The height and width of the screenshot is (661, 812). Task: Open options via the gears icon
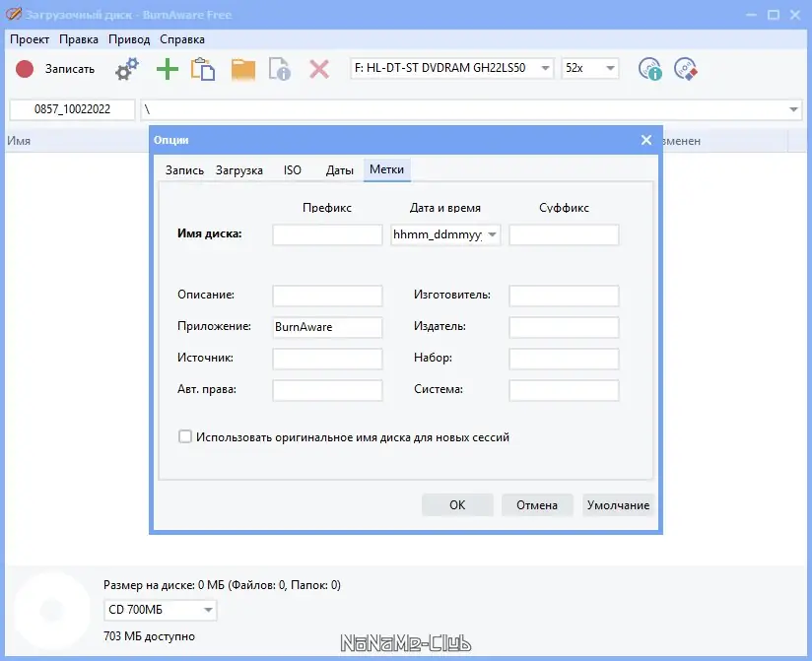click(x=127, y=69)
